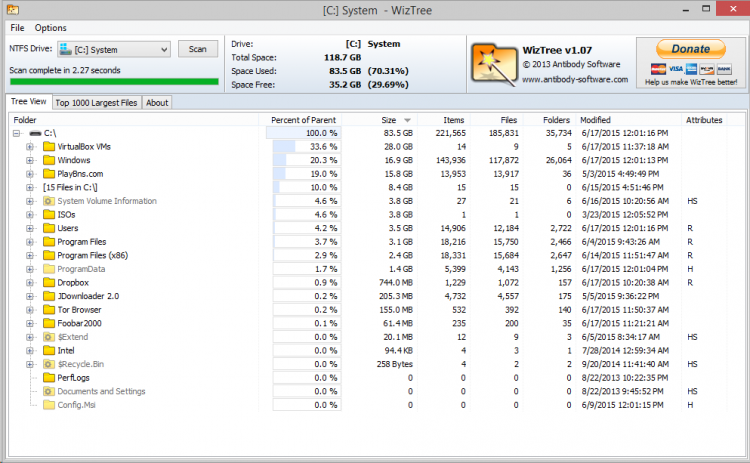The width and height of the screenshot is (750, 463).
Task: Collapse the C:\ root node
Action: coord(17,133)
